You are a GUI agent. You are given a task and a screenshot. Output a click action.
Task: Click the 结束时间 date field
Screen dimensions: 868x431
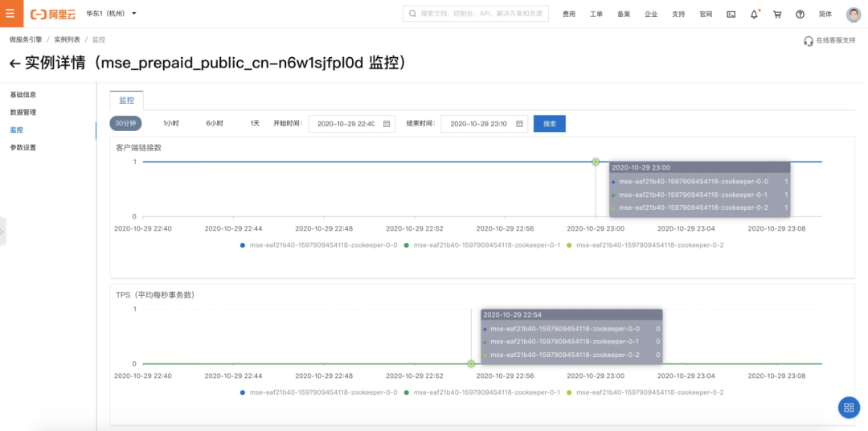tap(485, 124)
